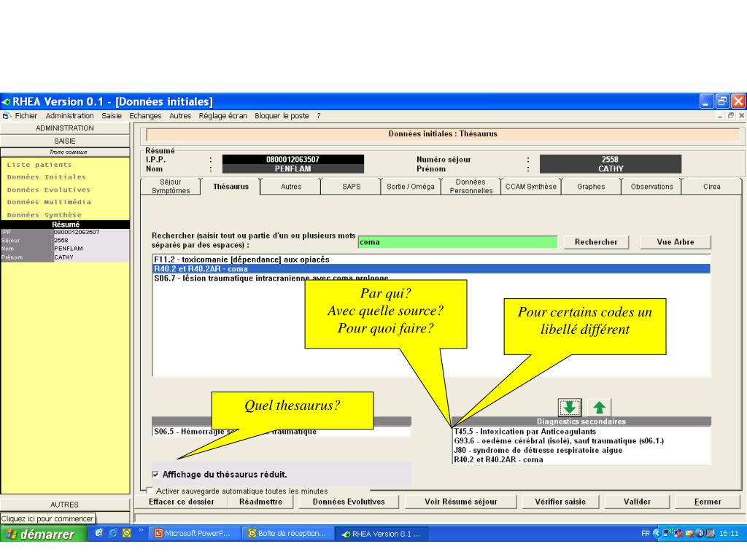This screenshot has height=560, width=747.
Task: Click the green down arrow icon
Action: [569, 408]
